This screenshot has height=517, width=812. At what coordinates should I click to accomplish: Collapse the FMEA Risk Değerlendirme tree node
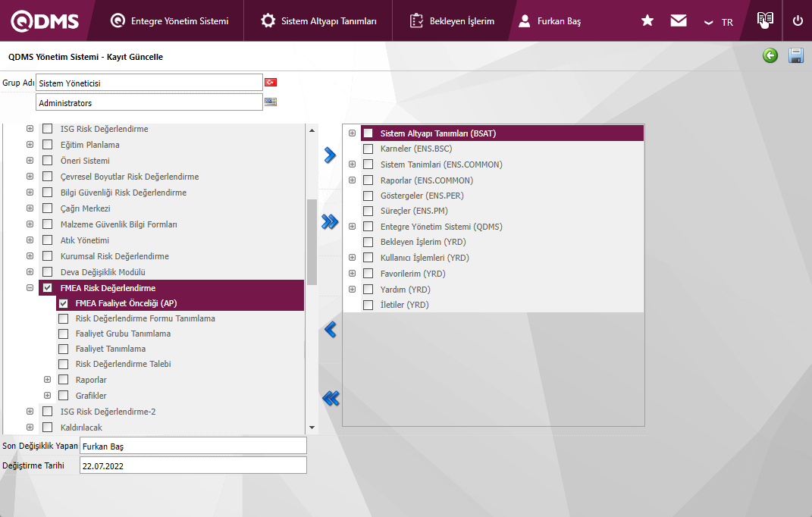30,288
